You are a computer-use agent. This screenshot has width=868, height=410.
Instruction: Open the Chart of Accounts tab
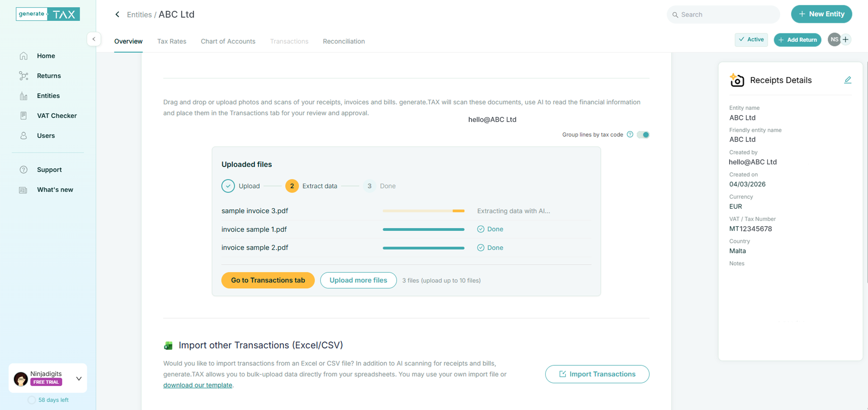pyautogui.click(x=228, y=41)
